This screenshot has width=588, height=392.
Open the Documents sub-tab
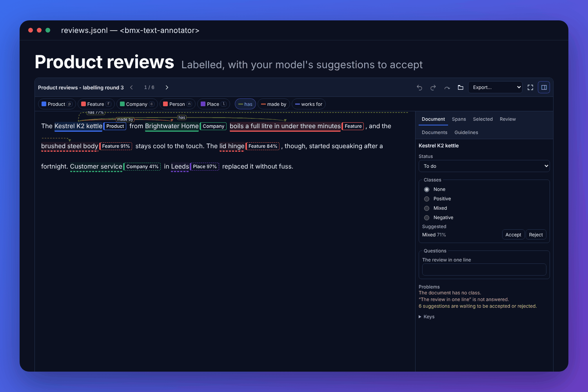coord(434,132)
